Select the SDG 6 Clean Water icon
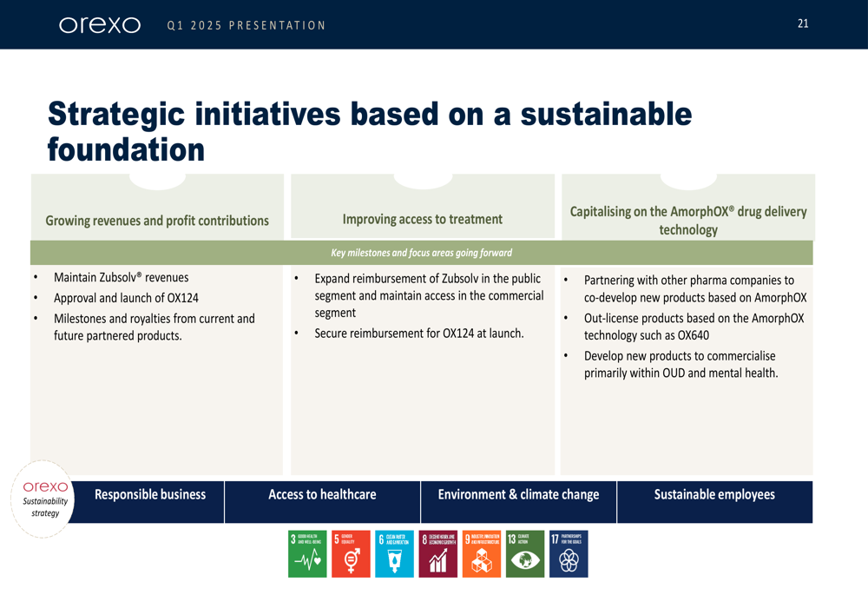Screen dimensions: 868x595 [394, 554]
